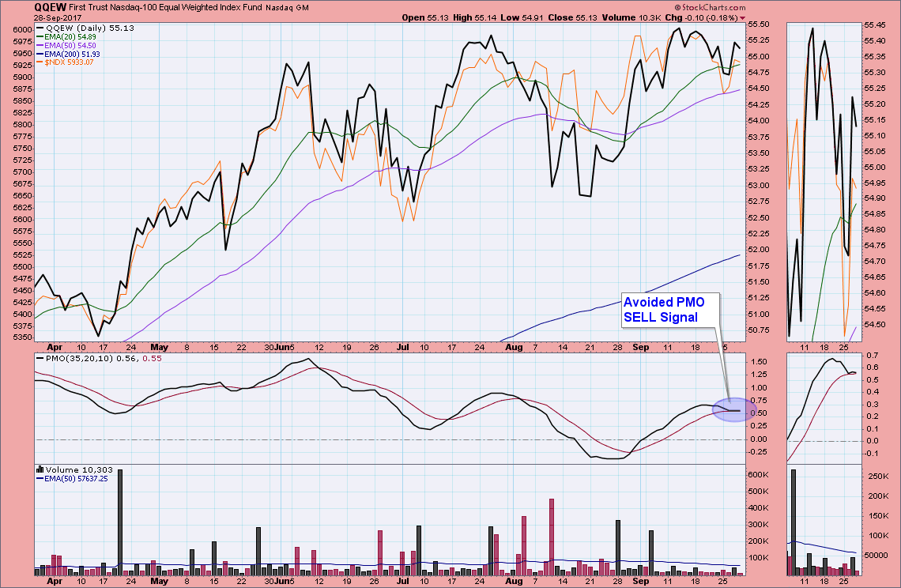Click the 5700 label on the $NDX axis
The image size is (901, 588).
pos(22,171)
